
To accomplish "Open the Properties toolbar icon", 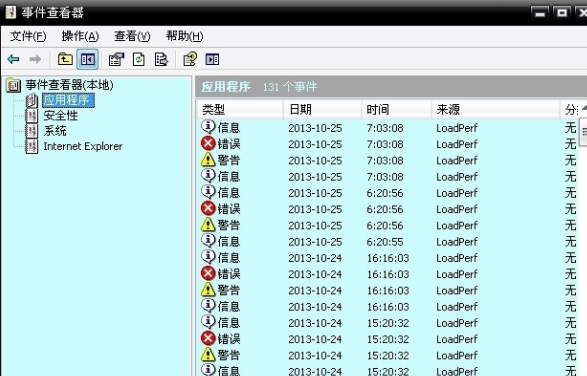I will click(x=116, y=59).
